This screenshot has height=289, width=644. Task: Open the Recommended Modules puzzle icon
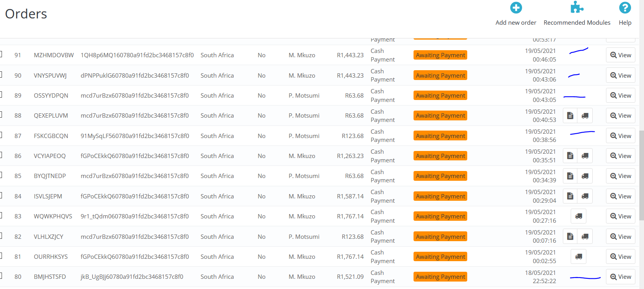point(577,7)
